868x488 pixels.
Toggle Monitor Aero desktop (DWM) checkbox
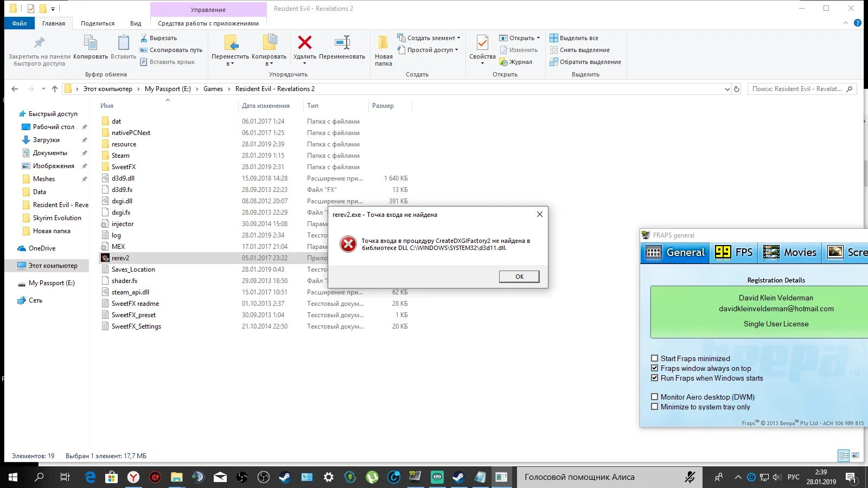[654, 397]
